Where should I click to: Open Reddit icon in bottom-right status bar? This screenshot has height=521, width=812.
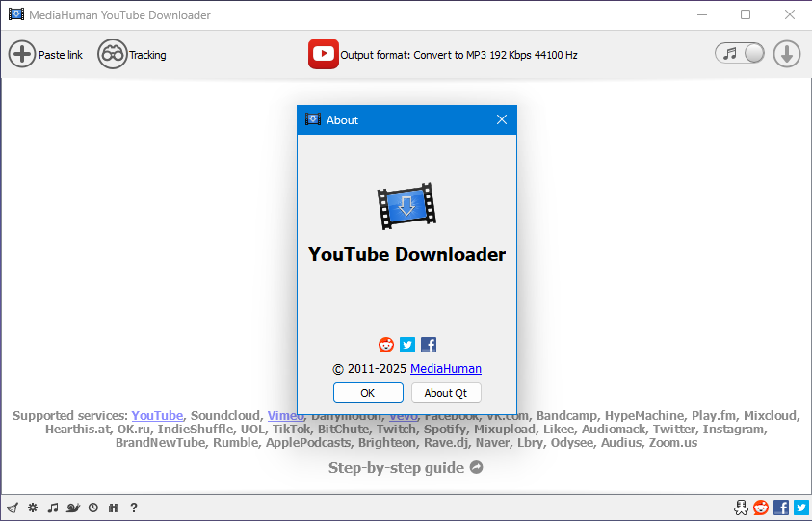point(761,508)
